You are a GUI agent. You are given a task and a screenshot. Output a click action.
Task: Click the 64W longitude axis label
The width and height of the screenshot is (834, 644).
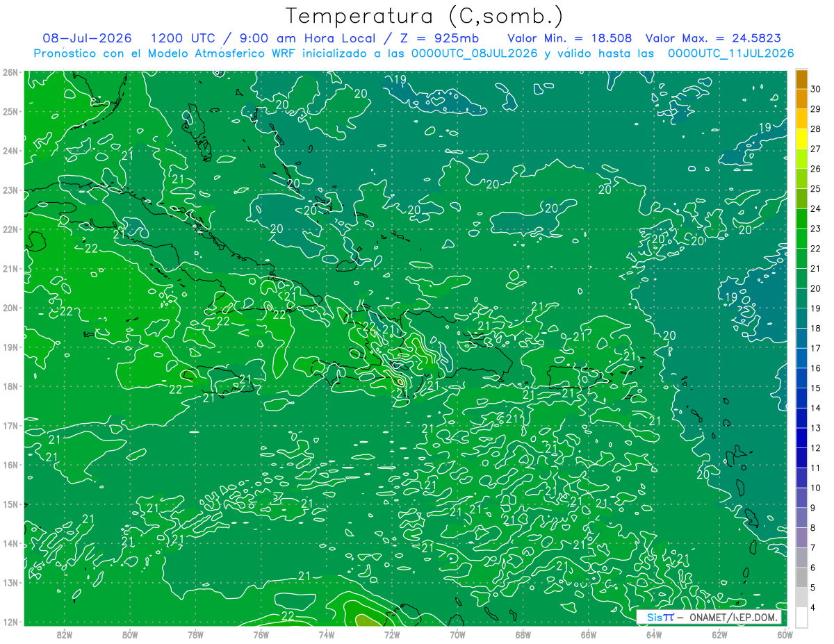[653, 634]
